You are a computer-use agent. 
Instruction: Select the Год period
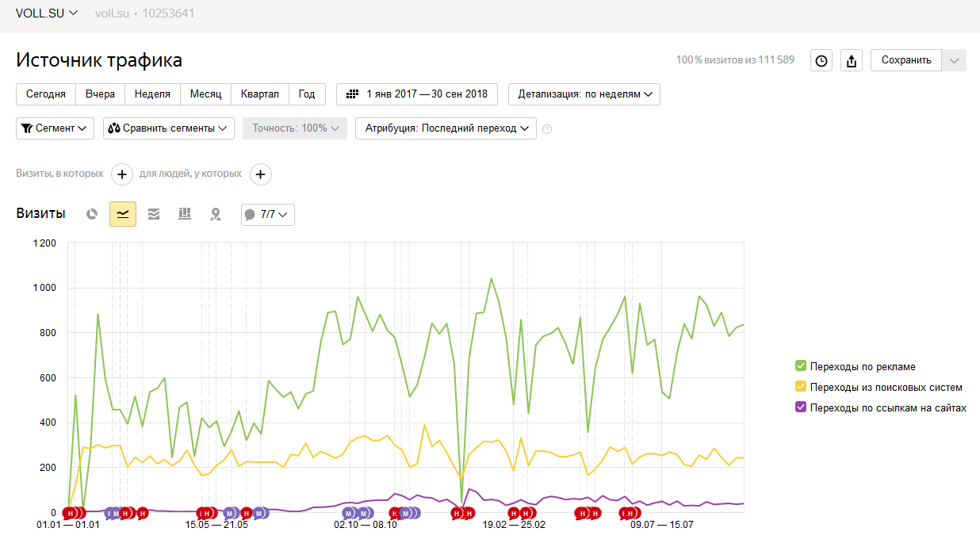[x=307, y=94]
